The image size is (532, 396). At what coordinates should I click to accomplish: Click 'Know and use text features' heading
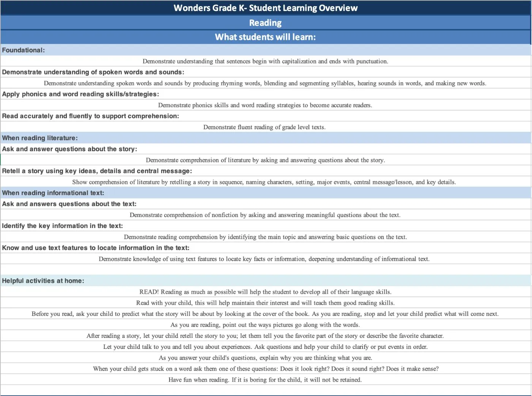coord(266,248)
